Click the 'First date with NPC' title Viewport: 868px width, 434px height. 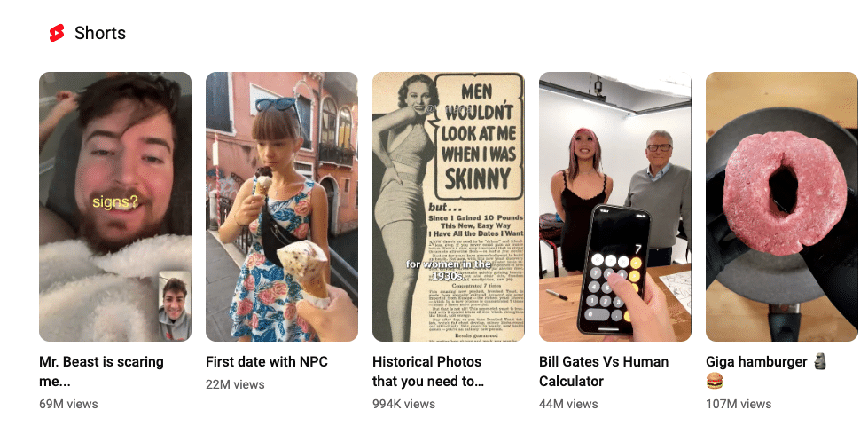[267, 362]
